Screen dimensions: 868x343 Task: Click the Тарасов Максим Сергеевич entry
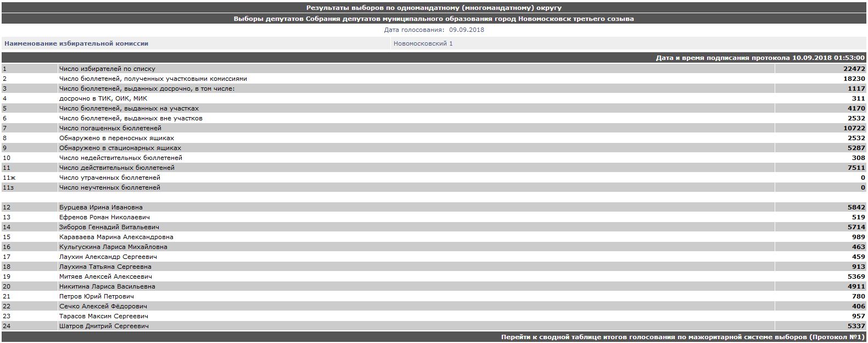click(103, 316)
